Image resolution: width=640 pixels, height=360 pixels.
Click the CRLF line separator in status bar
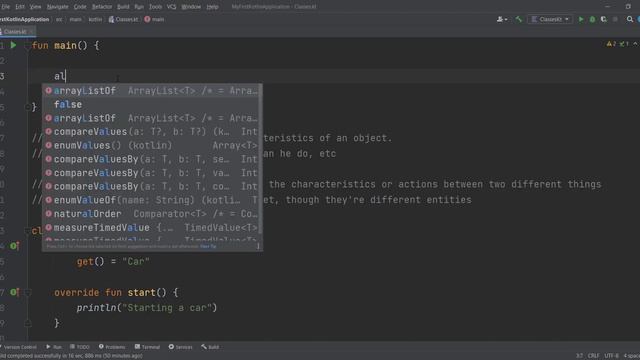(593, 356)
